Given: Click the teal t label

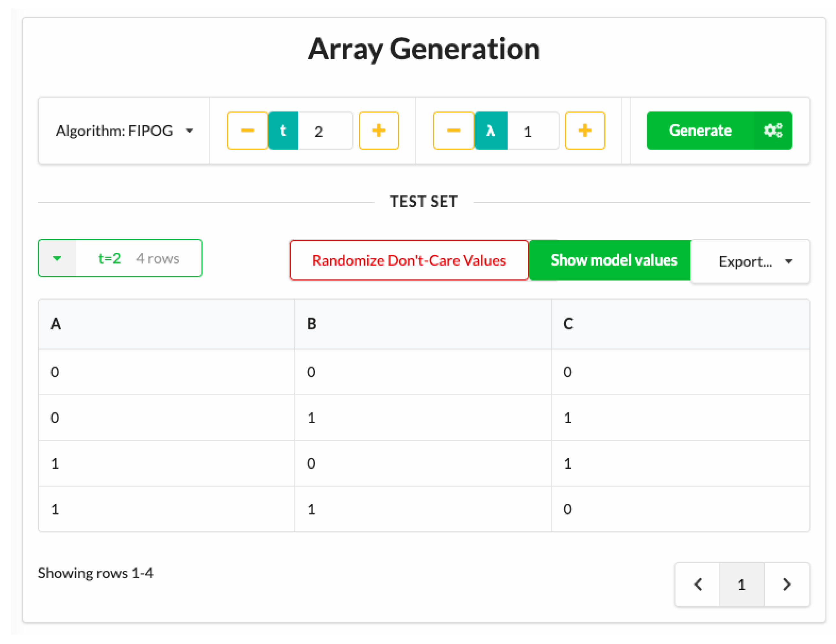Looking at the screenshot, I should tap(283, 130).
